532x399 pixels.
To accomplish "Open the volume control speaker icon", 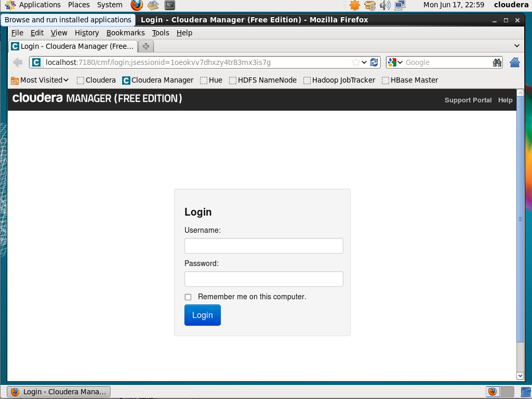I will pos(385,5).
